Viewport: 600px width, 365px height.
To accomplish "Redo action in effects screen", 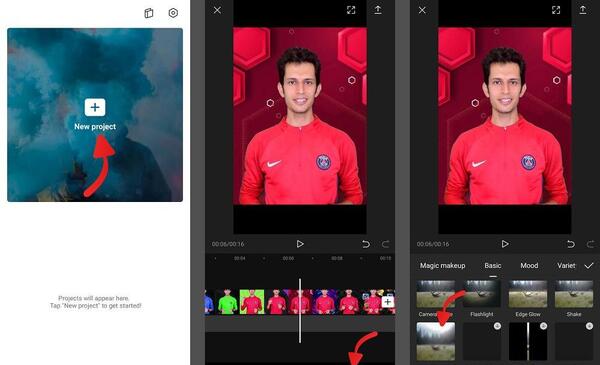I will (x=591, y=244).
